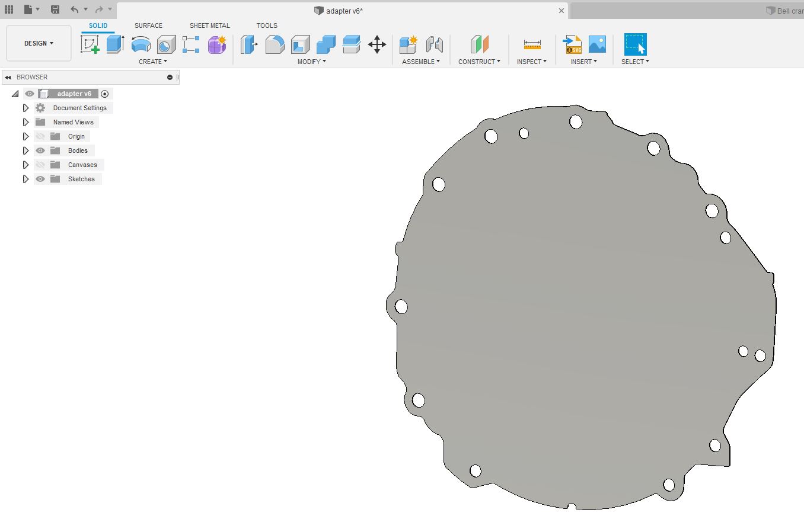Open the SHEET METAL tab
The width and height of the screenshot is (804, 532).
209,25
